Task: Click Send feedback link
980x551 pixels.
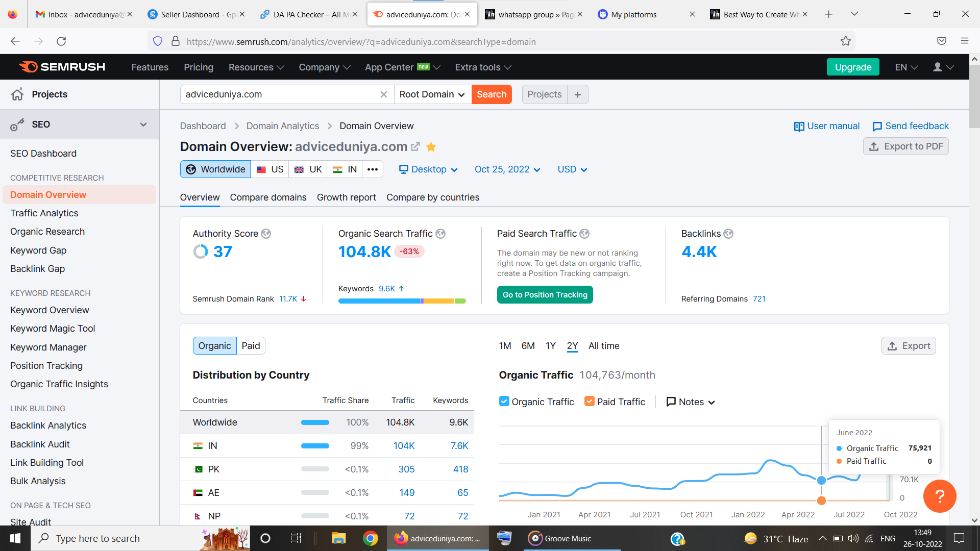Action: pyautogui.click(x=911, y=126)
